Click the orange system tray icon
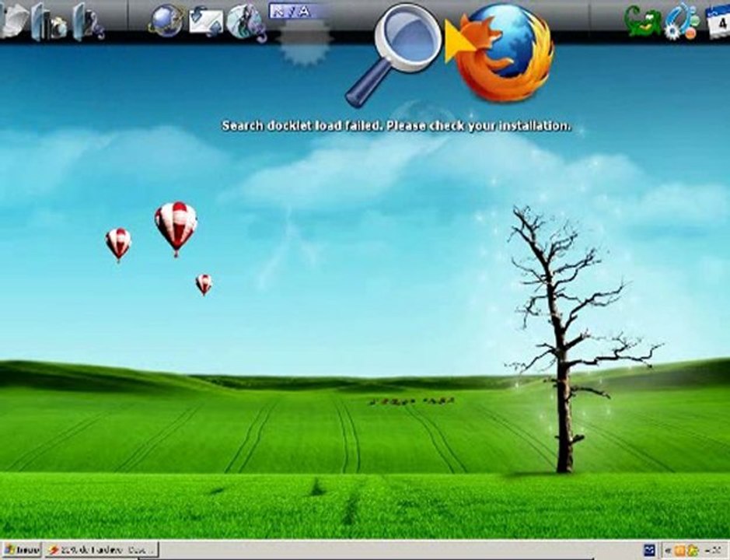Image resolution: width=730 pixels, height=560 pixels. pyautogui.click(x=679, y=550)
